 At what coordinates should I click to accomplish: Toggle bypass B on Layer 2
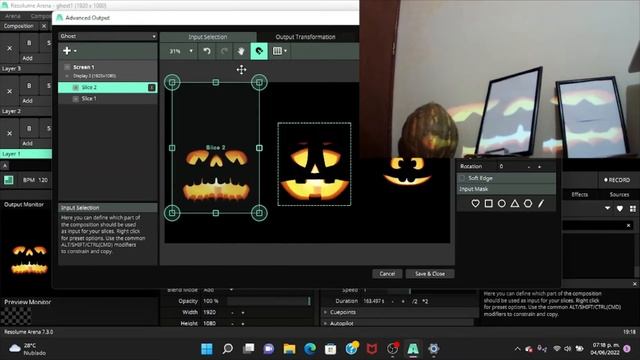click(x=29, y=86)
